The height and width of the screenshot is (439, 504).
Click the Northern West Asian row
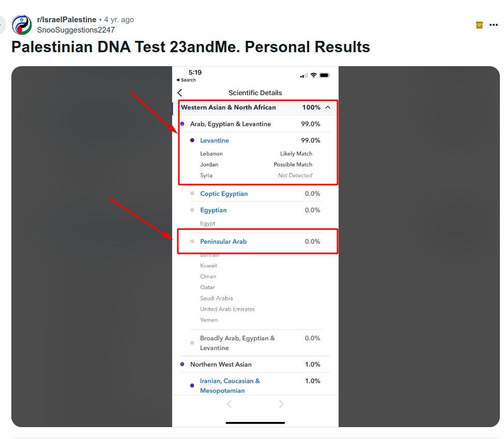[x=221, y=365]
